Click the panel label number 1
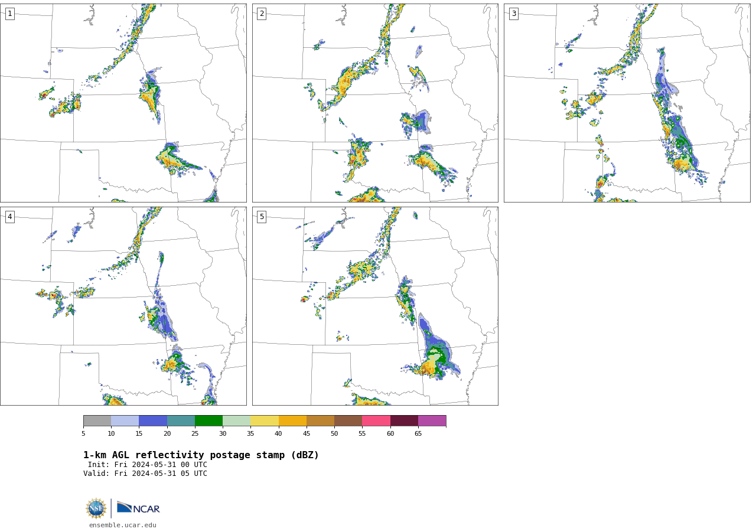This screenshot has width=756, height=532. (x=9, y=14)
